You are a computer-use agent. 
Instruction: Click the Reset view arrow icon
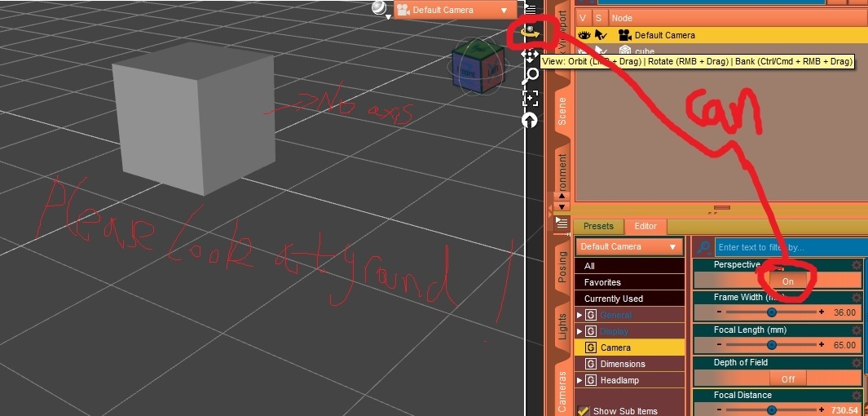[x=531, y=120]
